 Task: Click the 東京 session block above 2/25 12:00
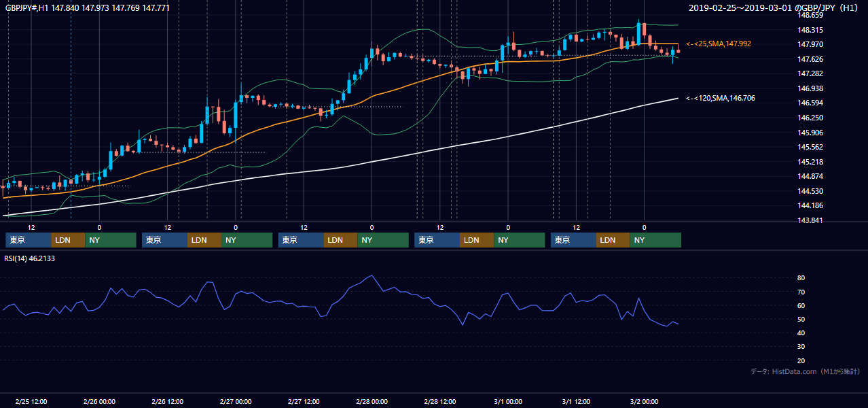[29, 240]
